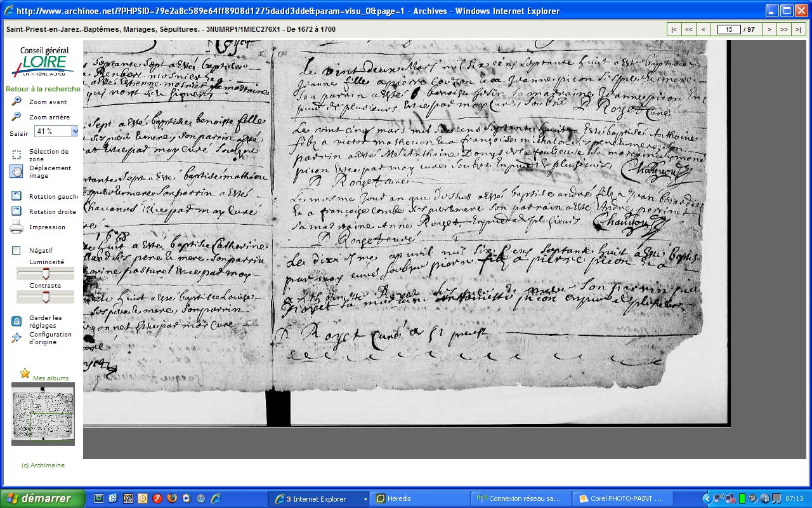
Task: Activate the Sélection de zone tool
Action: coord(16,155)
